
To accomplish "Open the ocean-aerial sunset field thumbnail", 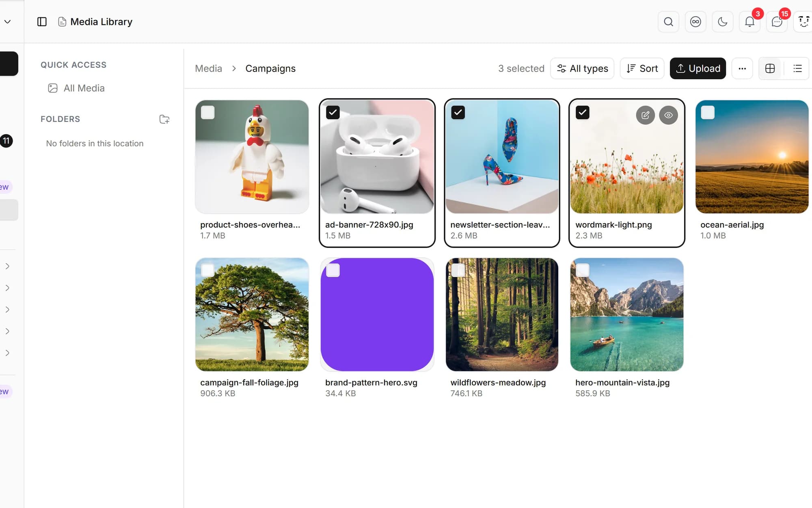I will 752,157.
